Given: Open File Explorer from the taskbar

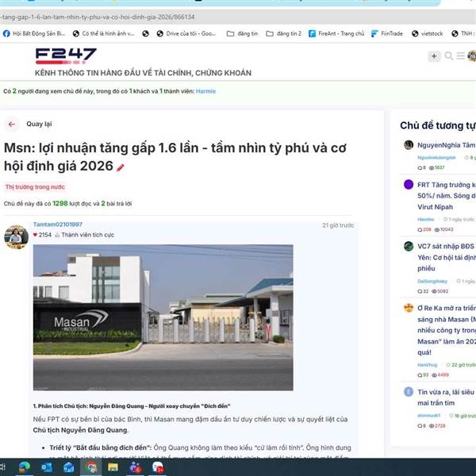Looking at the screenshot, I should [x=113, y=467].
